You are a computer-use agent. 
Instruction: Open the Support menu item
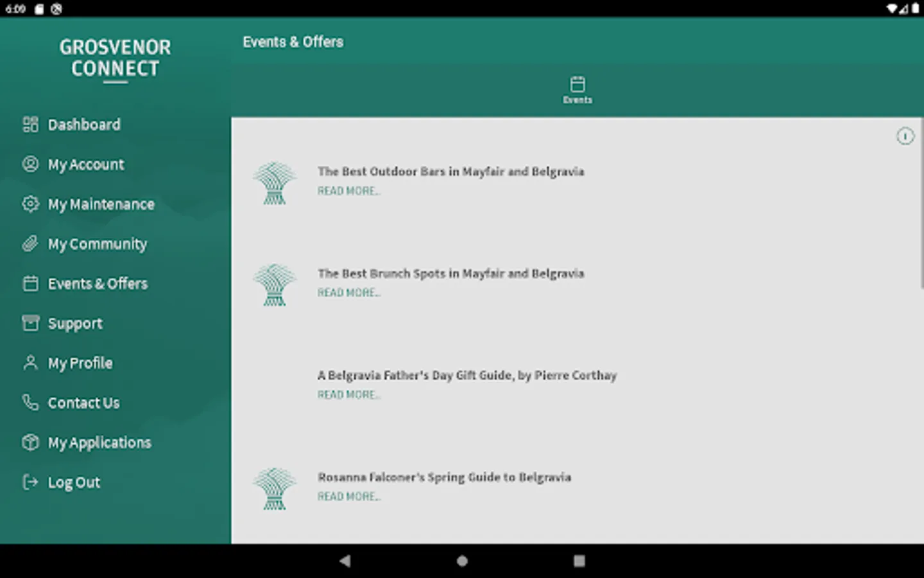[75, 324]
